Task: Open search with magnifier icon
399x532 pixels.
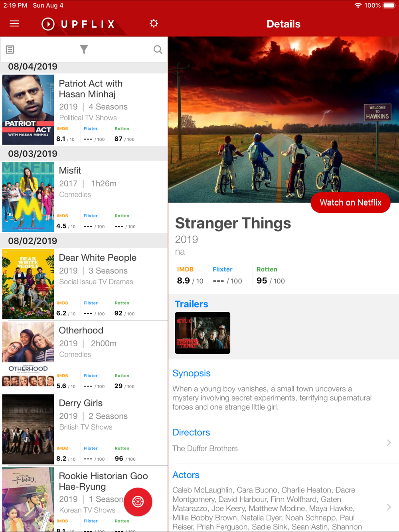Action: [x=158, y=49]
